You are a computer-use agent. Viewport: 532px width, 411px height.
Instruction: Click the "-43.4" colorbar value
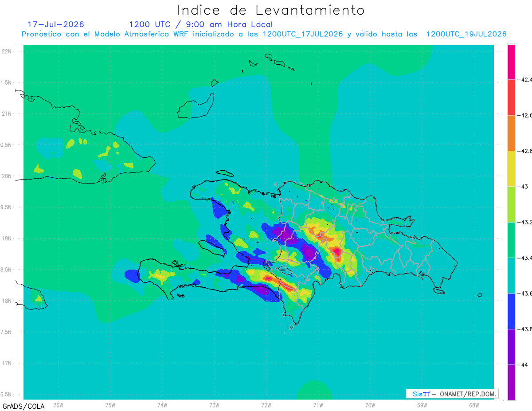tap(525, 258)
